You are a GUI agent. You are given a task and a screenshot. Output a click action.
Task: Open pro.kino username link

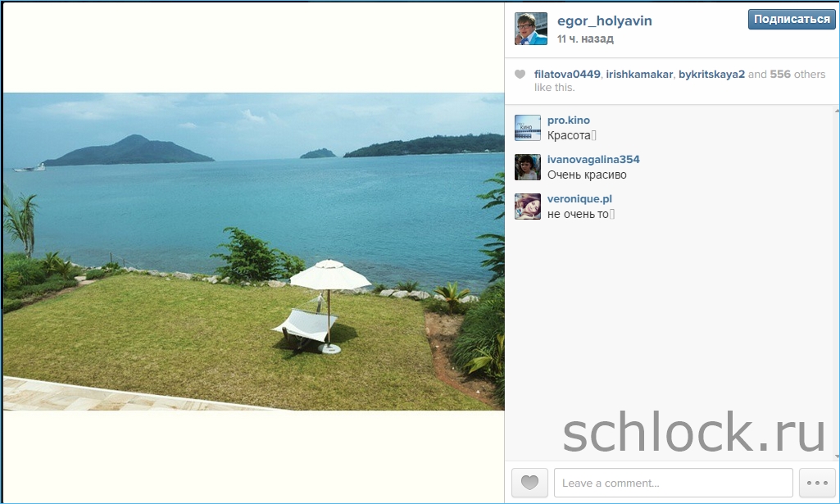tap(569, 120)
